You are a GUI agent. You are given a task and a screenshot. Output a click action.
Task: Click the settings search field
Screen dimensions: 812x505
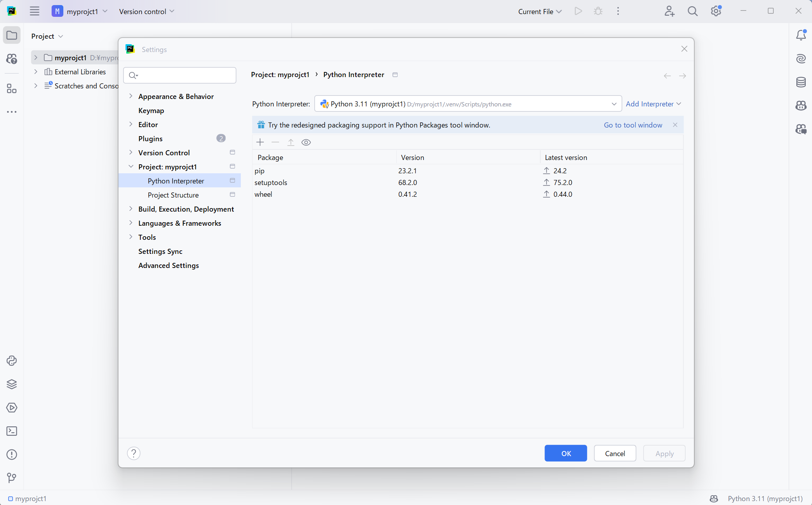(184, 75)
